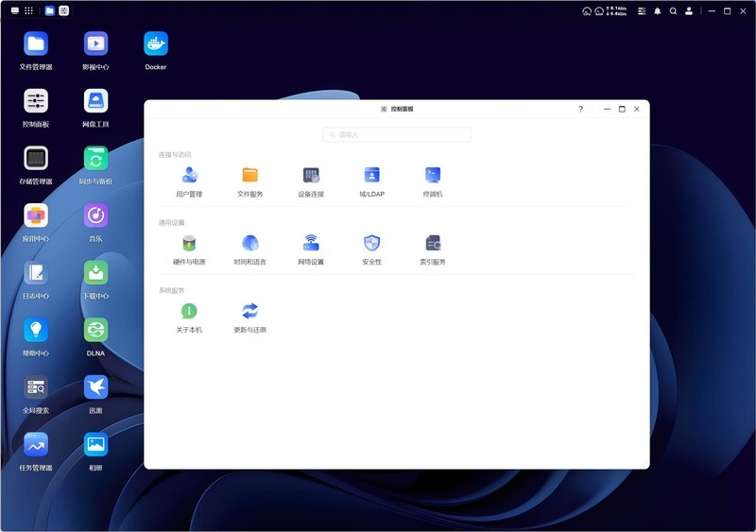Click the control panel help question mark
Viewport: 756px width, 532px height.
pyautogui.click(x=580, y=110)
